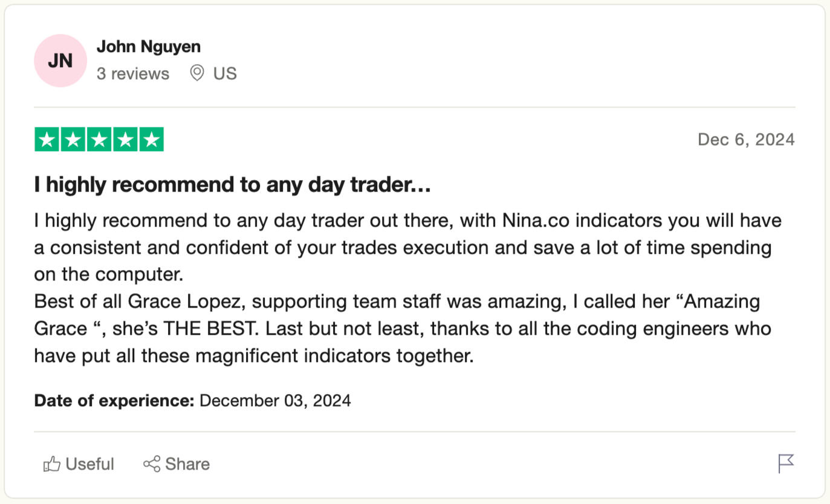Click the thumbs-up icon beside Useful
Image resolution: width=830 pixels, height=504 pixels.
pos(52,464)
